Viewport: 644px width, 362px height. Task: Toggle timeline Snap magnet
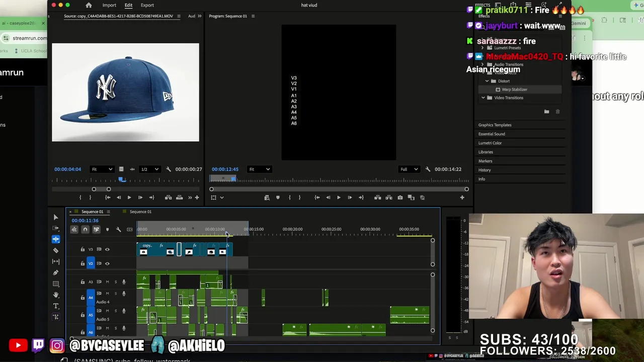(x=85, y=229)
